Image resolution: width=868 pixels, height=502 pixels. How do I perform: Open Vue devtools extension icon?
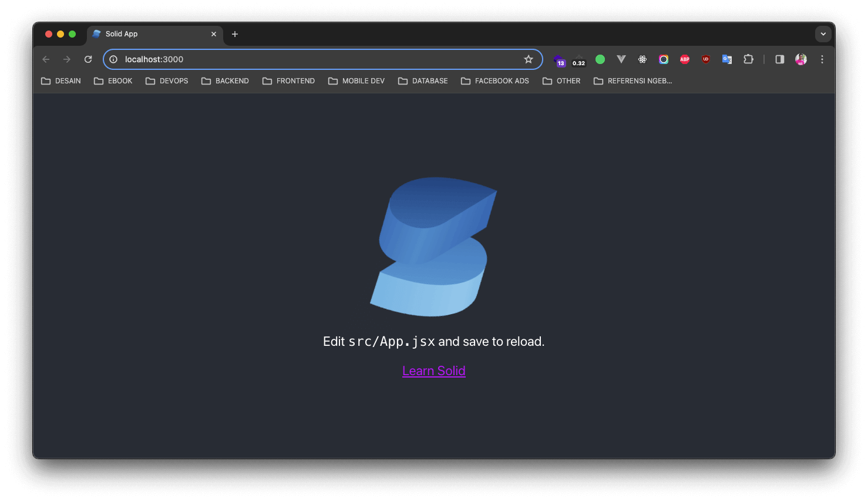[621, 59]
